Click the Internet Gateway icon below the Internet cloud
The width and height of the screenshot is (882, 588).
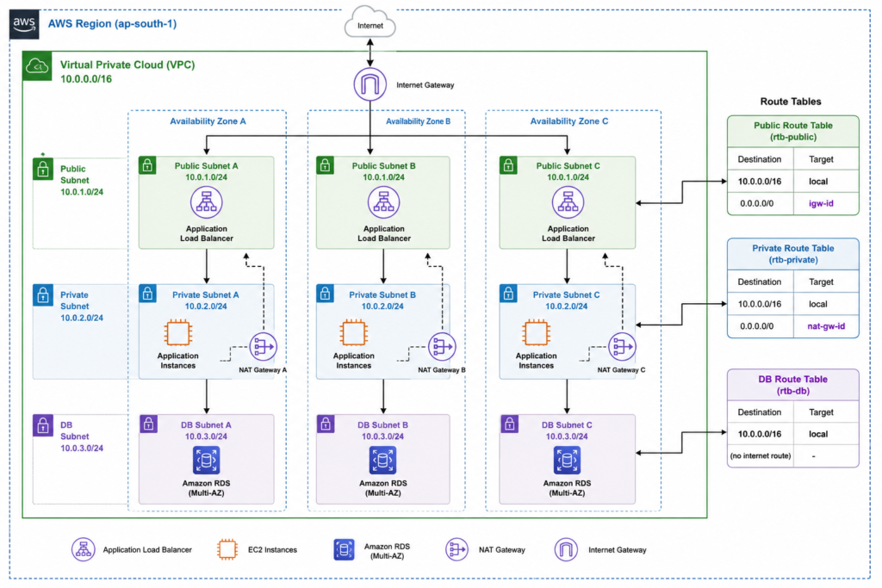coord(370,84)
